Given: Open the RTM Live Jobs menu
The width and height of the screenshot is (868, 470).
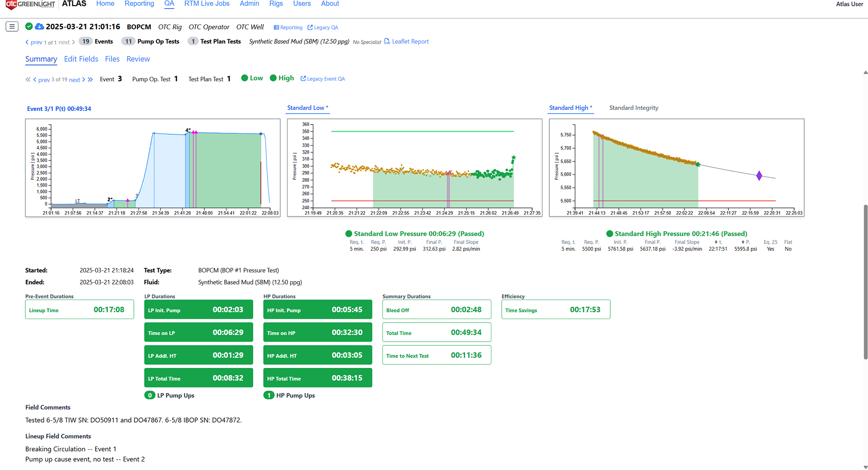Looking at the screenshot, I should point(207,4).
